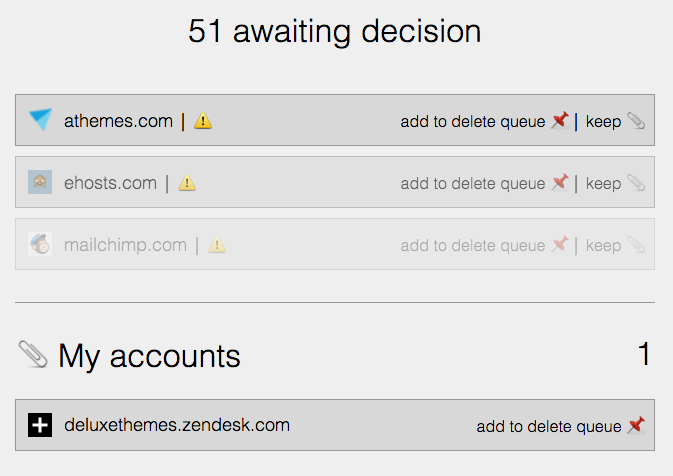Add deluxethemes.zendesk.com to delete queue
Image resolution: width=673 pixels, height=476 pixels.
click(x=549, y=426)
